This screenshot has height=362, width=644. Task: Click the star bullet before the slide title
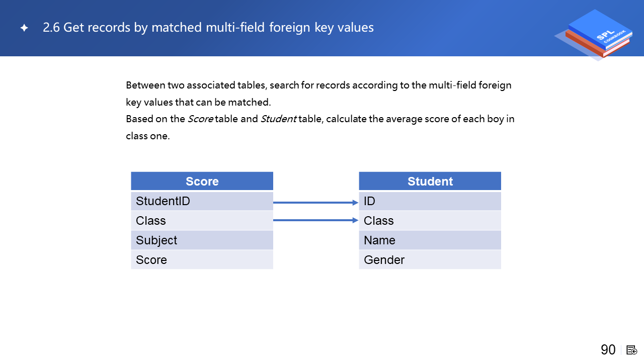(x=24, y=28)
